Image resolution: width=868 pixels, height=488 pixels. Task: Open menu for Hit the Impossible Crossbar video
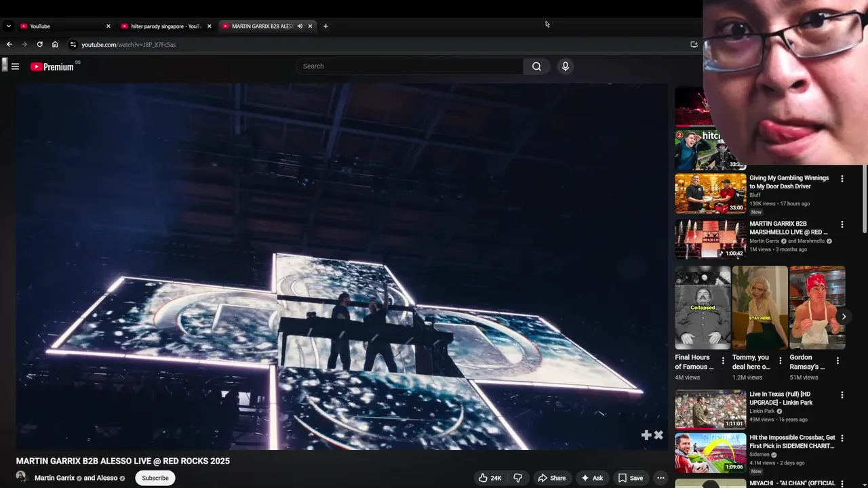(x=842, y=439)
